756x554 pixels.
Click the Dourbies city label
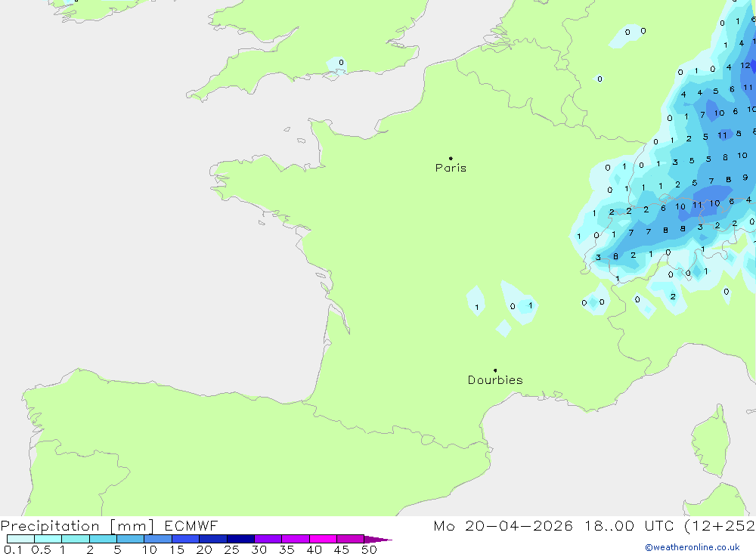(x=495, y=380)
